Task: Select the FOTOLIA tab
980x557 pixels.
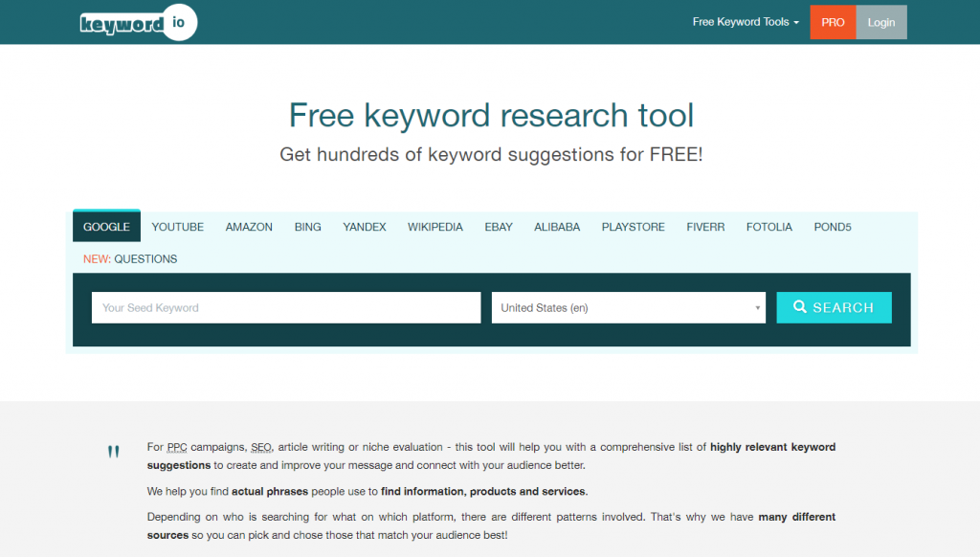Action: (x=768, y=227)
